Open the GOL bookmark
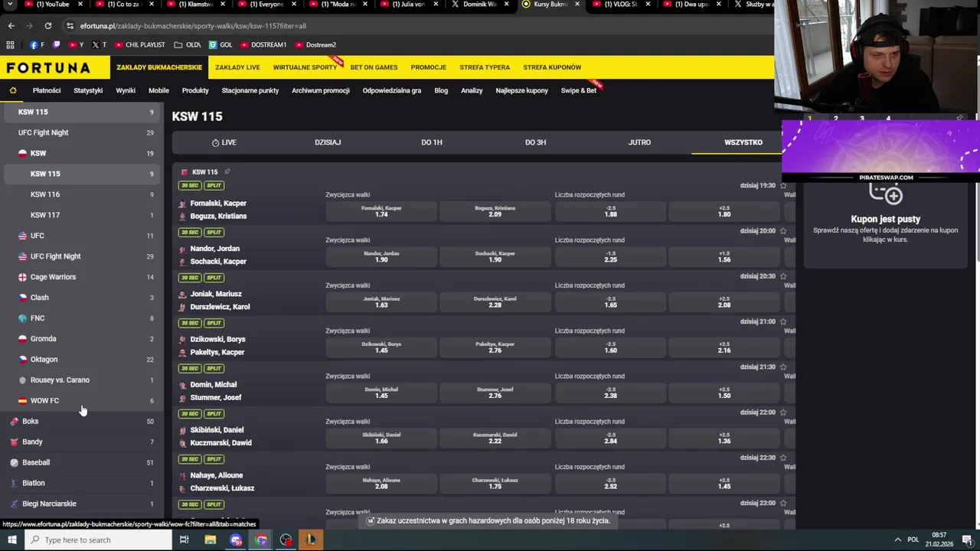Viewport: 980px width, 551px height. [220, 44]
